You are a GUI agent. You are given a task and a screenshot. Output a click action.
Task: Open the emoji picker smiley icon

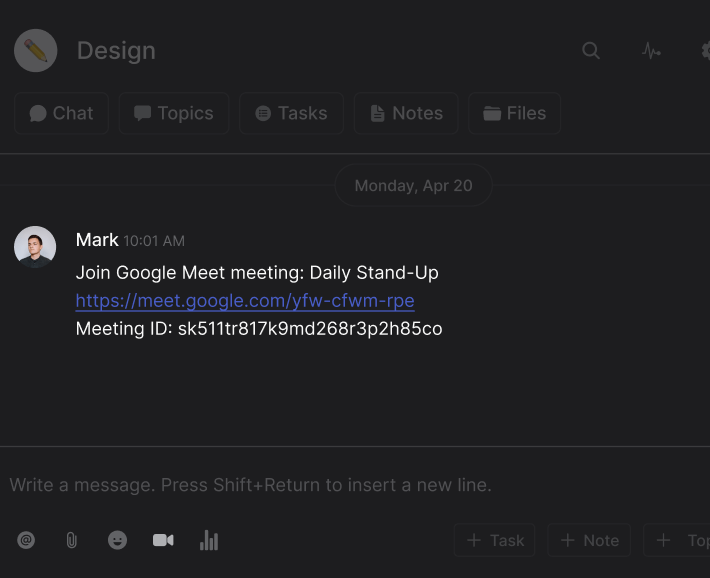117,540
